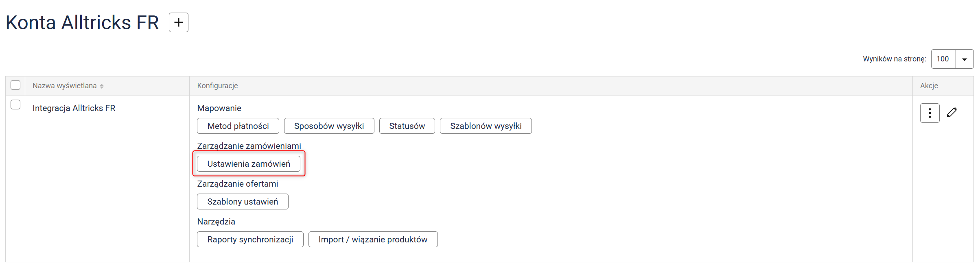Click the Akcje column header
This screenshot has width=980, height=268.
click(x=929, y=86)
